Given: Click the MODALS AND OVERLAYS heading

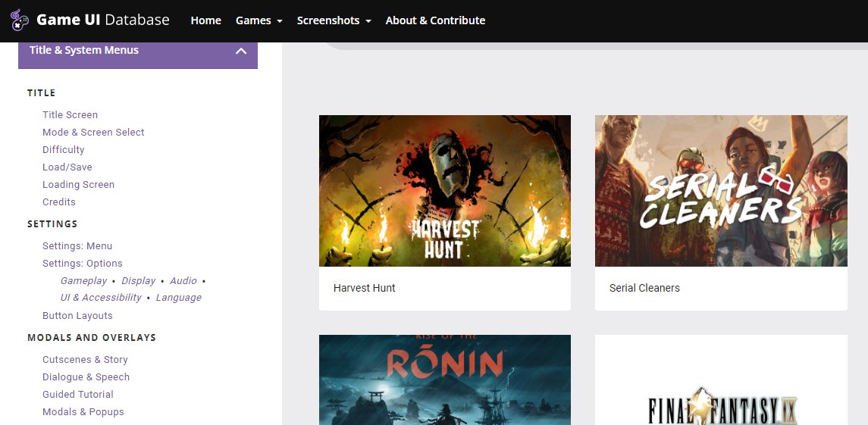Looking at the screenshot, I should coord(92,338).
